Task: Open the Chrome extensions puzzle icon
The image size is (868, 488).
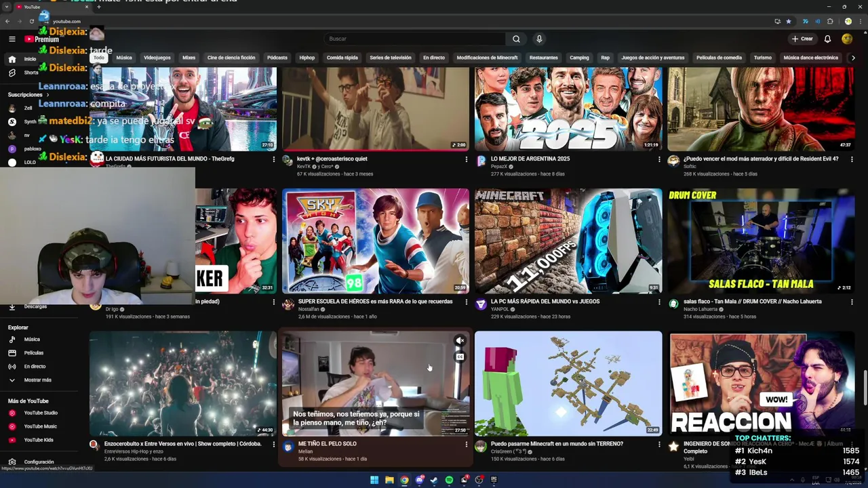Action: [830, 21]
